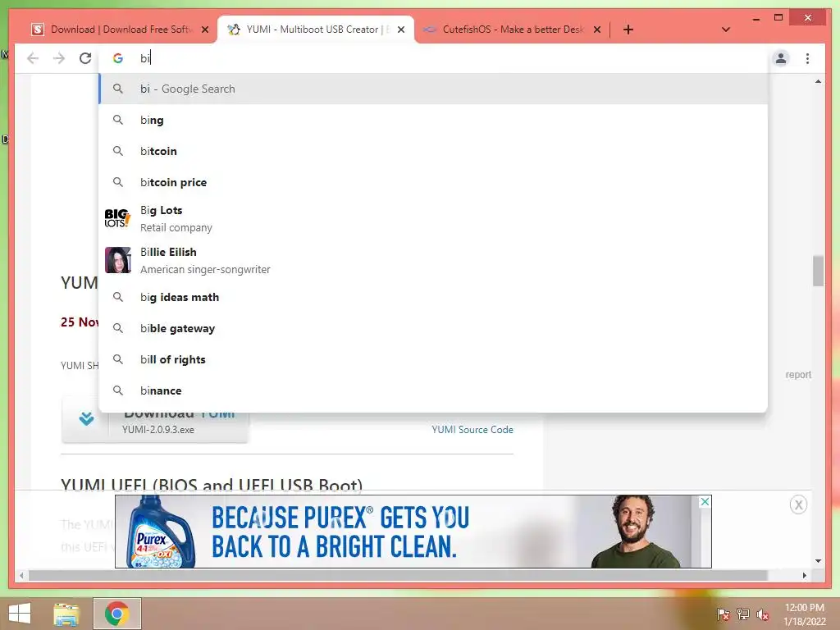
Task: Click the magnifier icon beside "binance"
Action: [118, 390]
